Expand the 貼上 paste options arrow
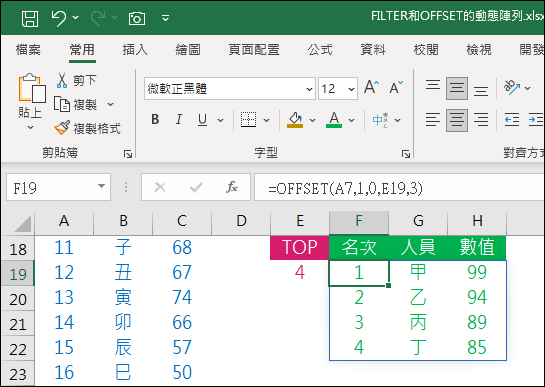 pyautogui.click(x=31, y=127)
